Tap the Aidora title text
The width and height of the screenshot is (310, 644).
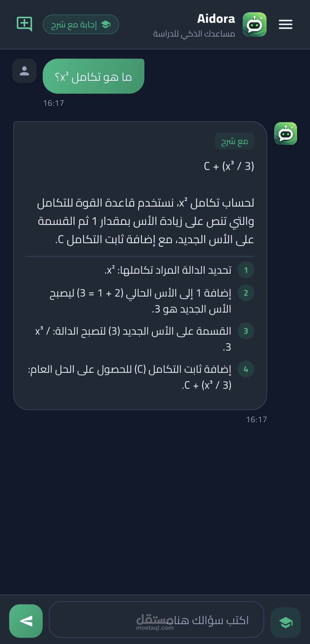pos(216,19)
